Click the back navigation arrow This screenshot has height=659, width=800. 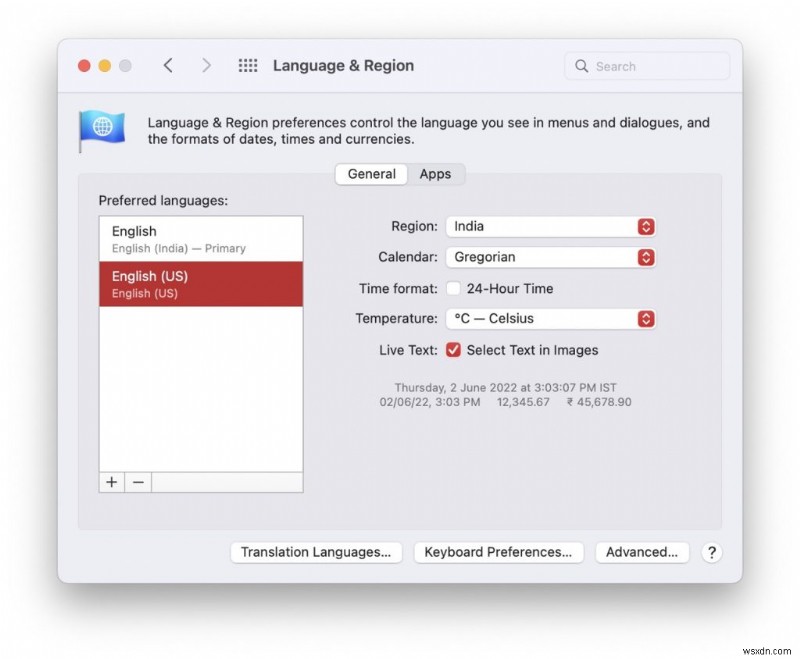[x=168, y=65]
